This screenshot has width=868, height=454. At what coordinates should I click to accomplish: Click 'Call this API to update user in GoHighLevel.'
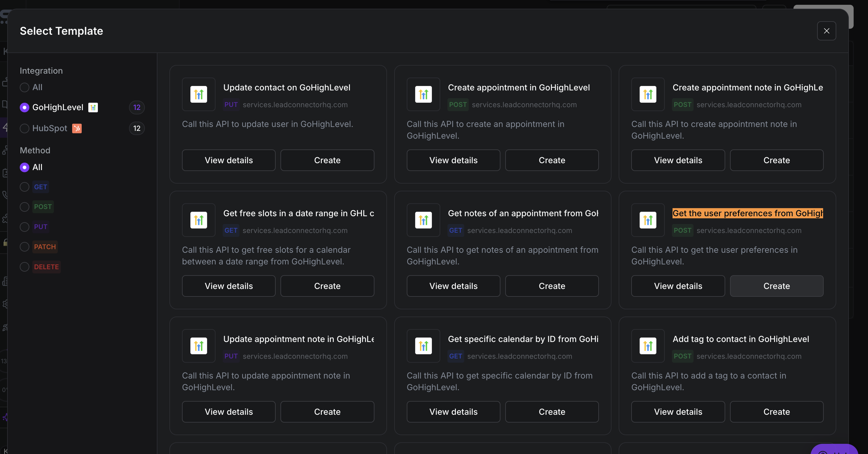[x=268, y=124]
